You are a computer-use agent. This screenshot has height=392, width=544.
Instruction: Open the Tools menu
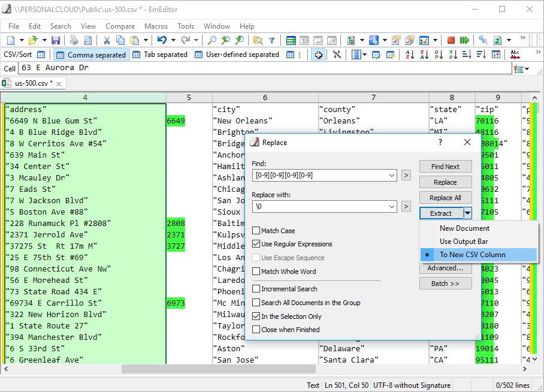pos(186,26)
